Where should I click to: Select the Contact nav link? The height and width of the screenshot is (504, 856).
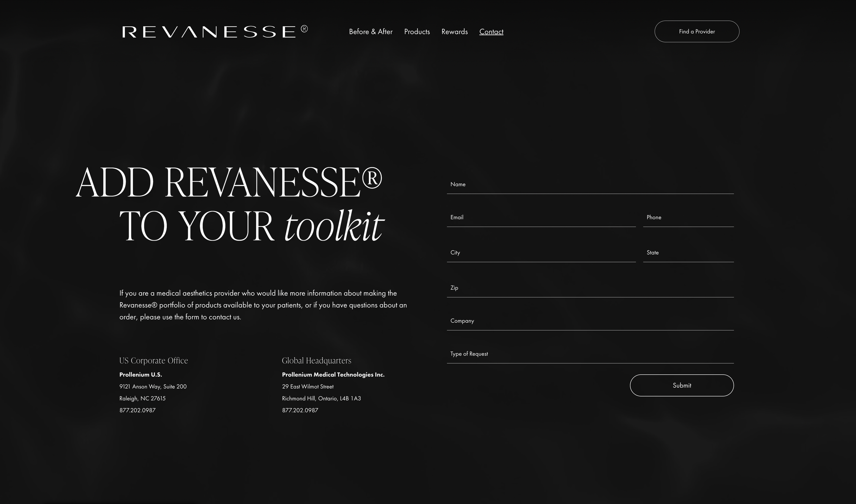[x=491, y=31]
